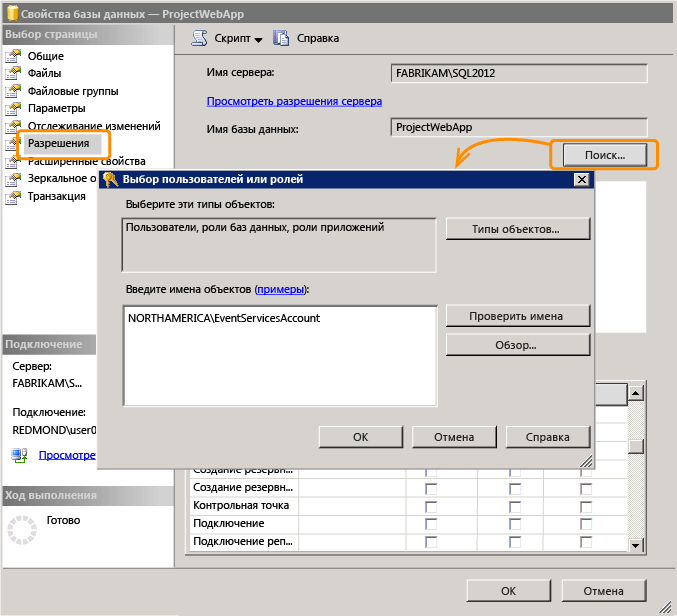The image size is (677, 616).
Task: Open Просмотреть разрешения сервера link
Action: (294, 101)
